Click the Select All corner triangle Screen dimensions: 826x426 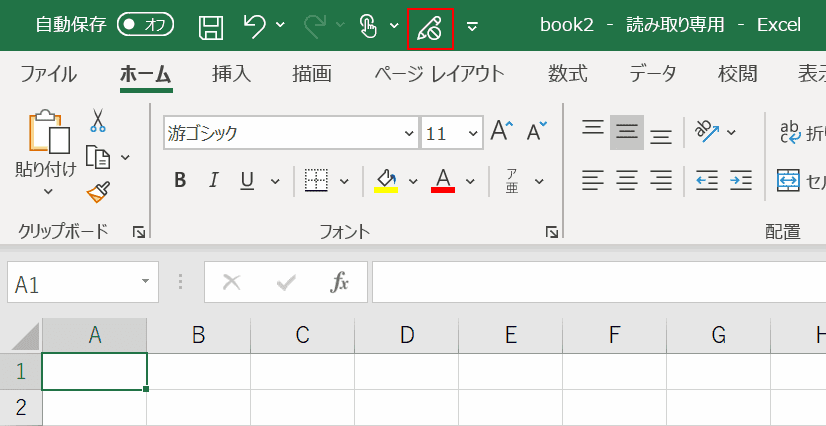[26, 336]
